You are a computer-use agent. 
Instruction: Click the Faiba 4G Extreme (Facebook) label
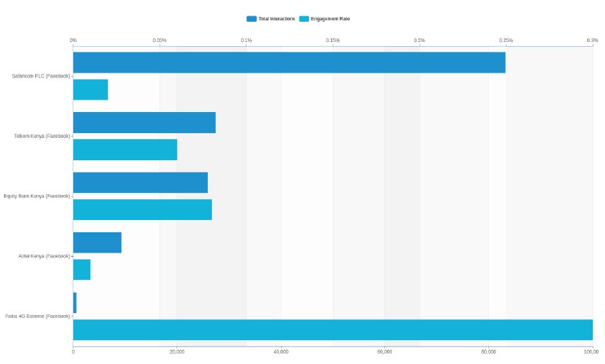click(38, 316)
